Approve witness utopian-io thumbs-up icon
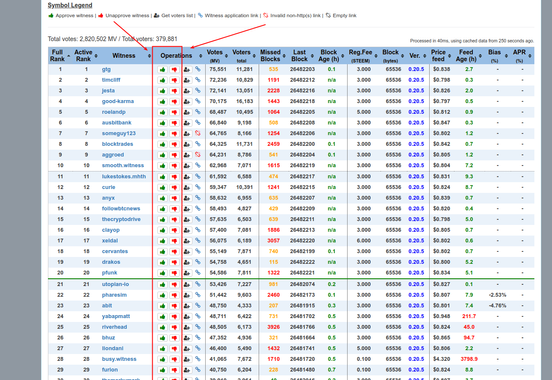Viewport: 552px width, 380px height. [162, 285]
